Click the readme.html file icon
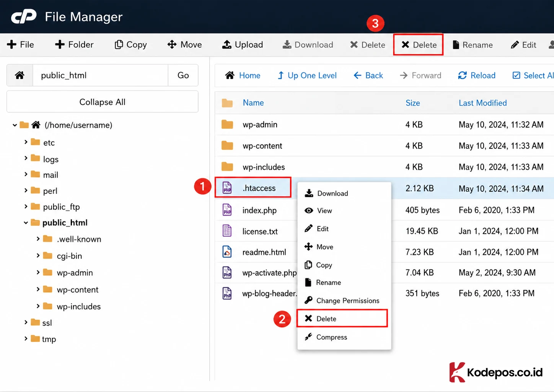The height and width of the screenshot is (392, 554). 227,252
